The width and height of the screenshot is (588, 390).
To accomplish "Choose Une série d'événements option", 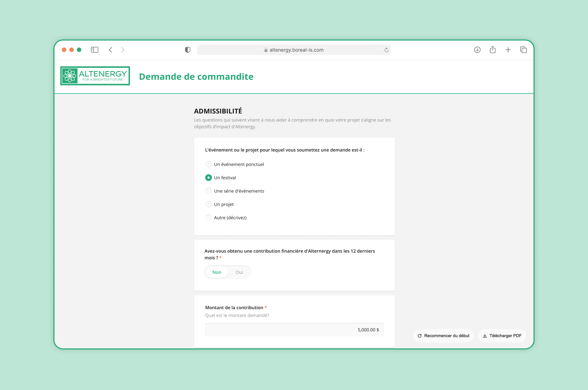I will 208,191.
